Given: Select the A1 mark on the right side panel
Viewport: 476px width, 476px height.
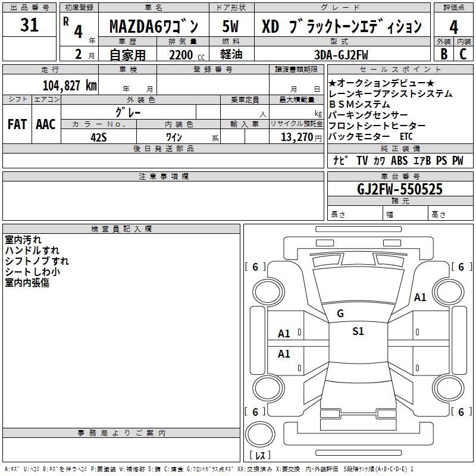Looking at the screenshot, I should click(x=421, y=297).
